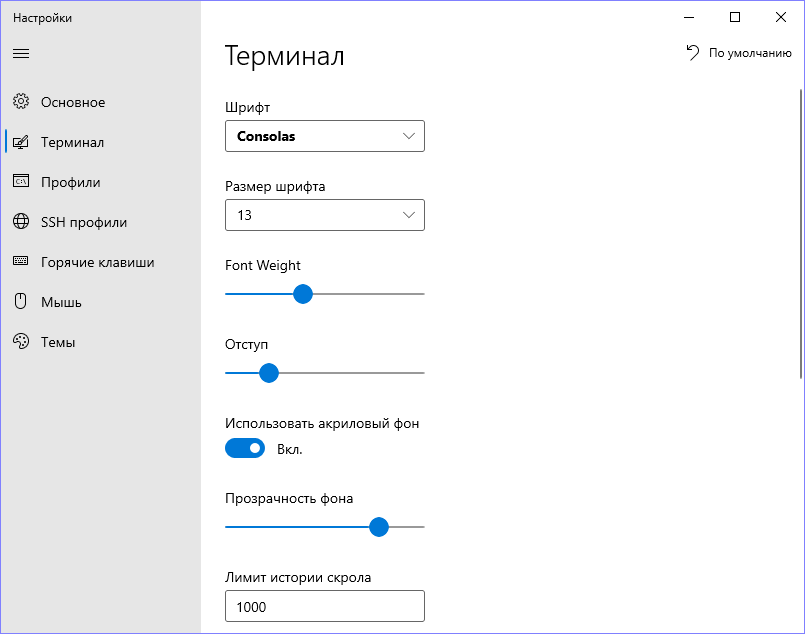This screenshot has height=634, width=805.
Task: Click the Терминал sidebar icon
Action: point(21,142)
